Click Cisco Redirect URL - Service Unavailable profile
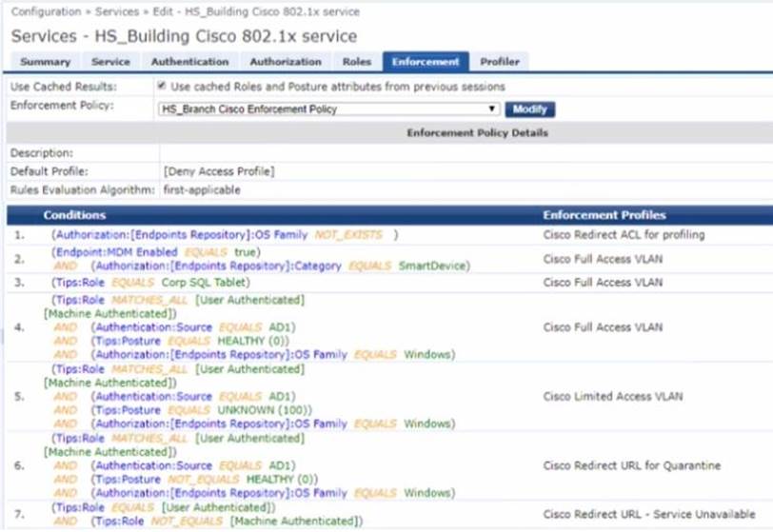The width and height of the screenshot is (773, 532). pos(649,514)
